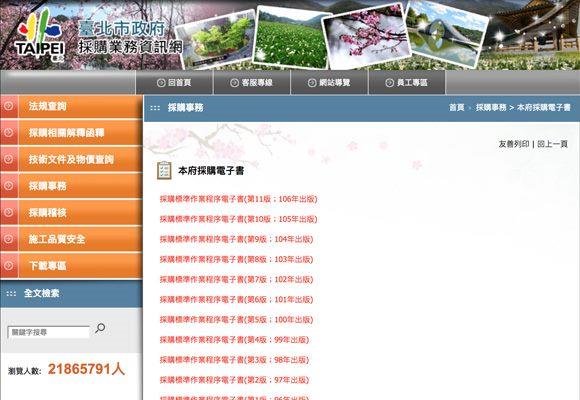Select 採購事務 in the sidebar
This screenshot has height=400, width=580.
71,186
